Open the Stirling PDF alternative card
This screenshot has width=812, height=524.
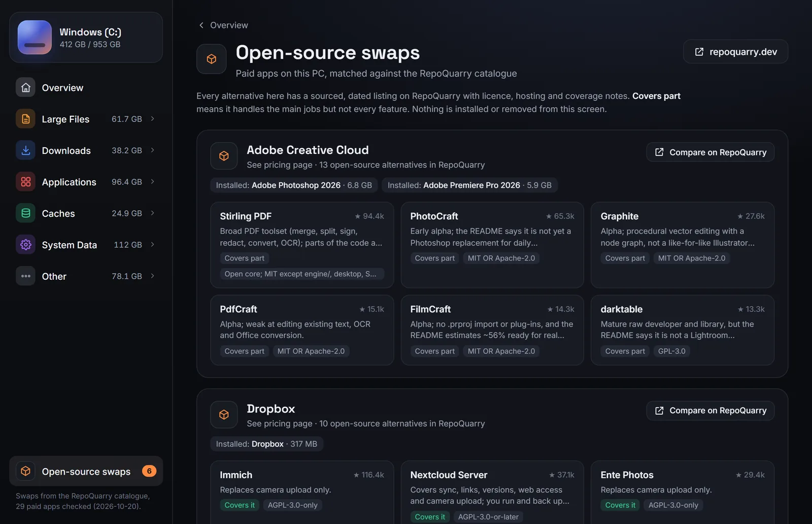[x=302, y=245]
